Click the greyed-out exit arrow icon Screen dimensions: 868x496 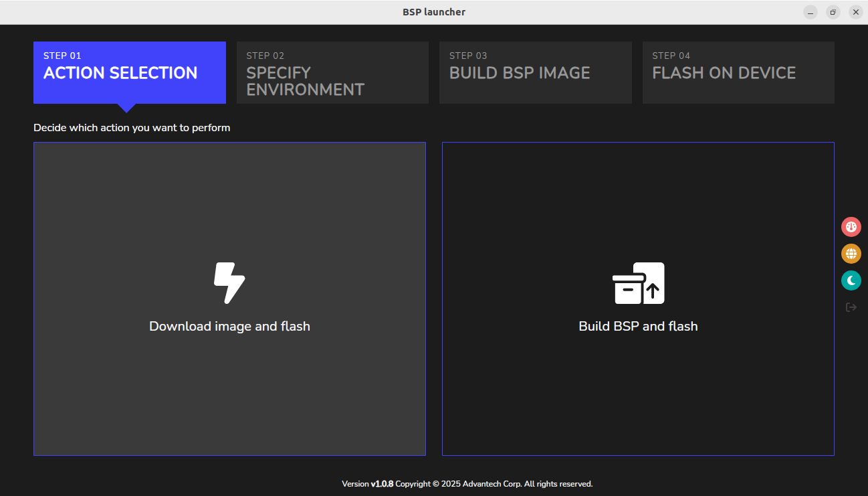tap(851, 307)
